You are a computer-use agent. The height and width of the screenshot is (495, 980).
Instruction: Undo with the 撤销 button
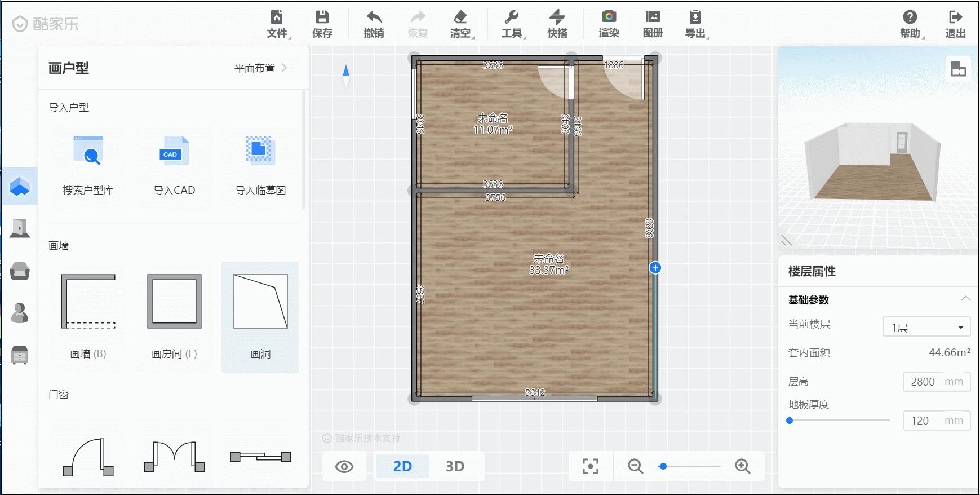374,24
